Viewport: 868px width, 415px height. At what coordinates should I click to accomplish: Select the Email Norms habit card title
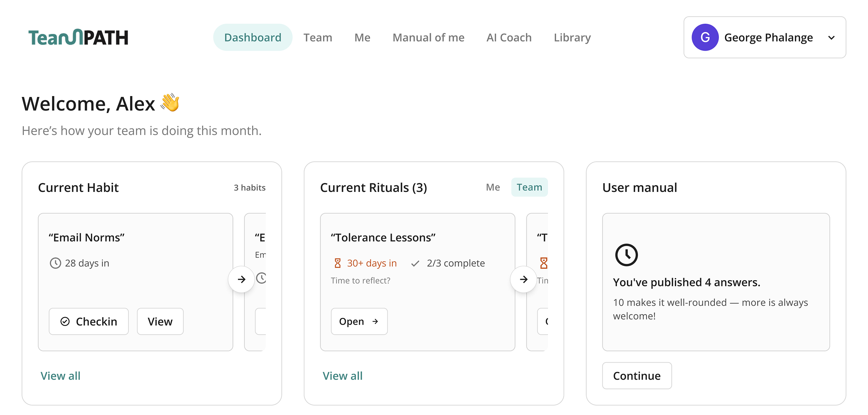[86, 237]
